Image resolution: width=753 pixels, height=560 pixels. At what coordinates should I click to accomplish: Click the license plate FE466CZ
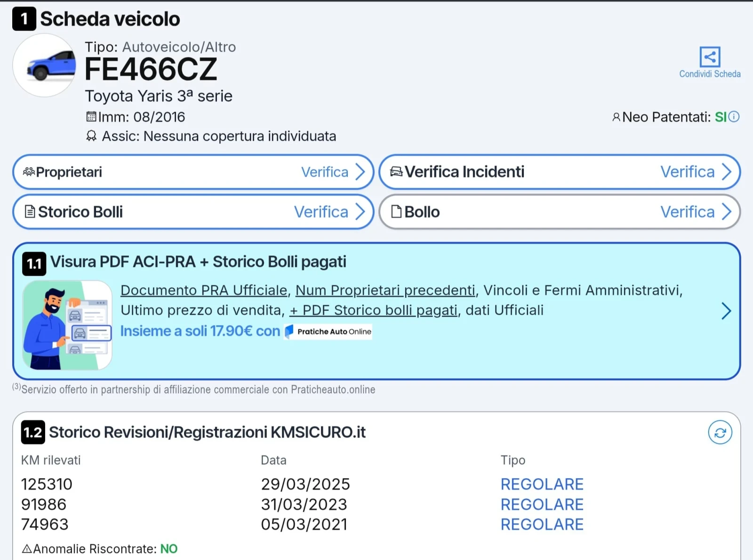coord(151,69)
